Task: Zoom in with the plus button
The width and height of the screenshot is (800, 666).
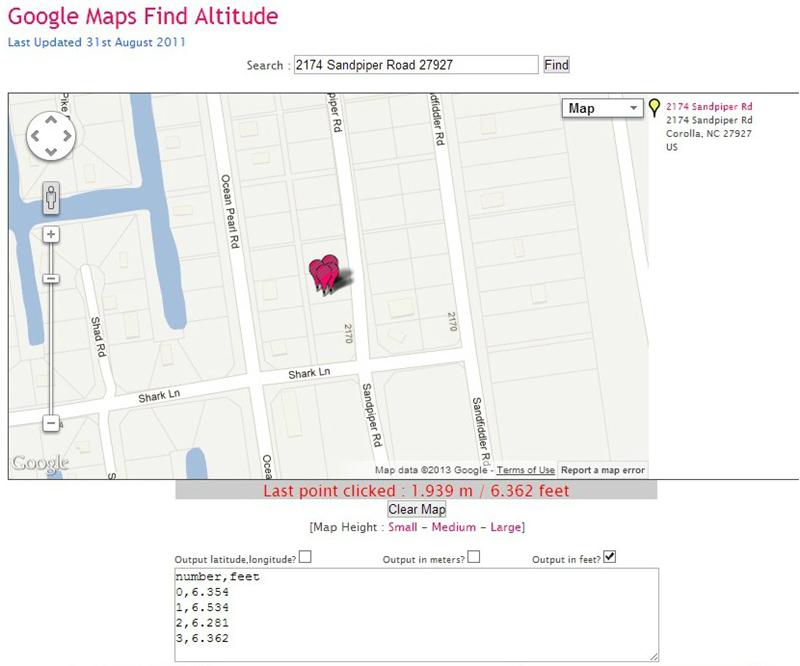Action: click(51, 234)
